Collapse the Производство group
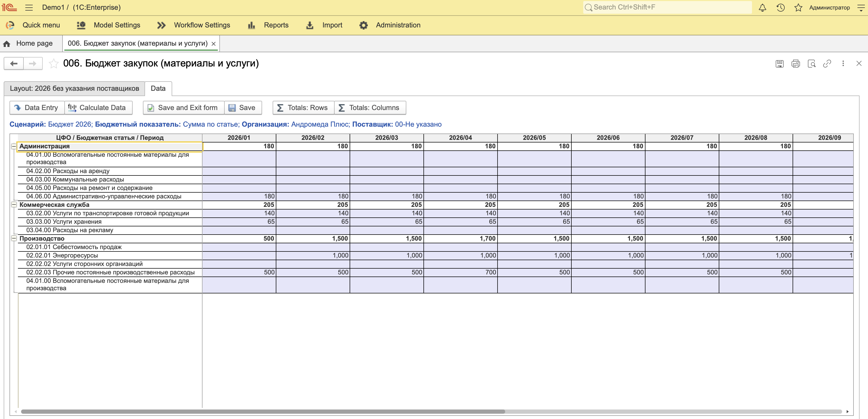Image resolution: width=868 pixels, height=419 pixels. click(14, 238)
